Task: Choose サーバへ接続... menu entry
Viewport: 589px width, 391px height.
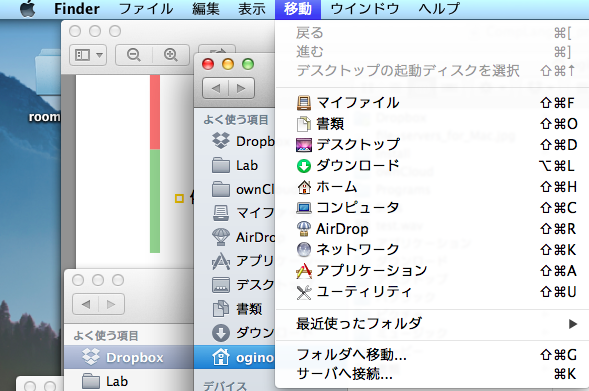Action: (432, 374)
